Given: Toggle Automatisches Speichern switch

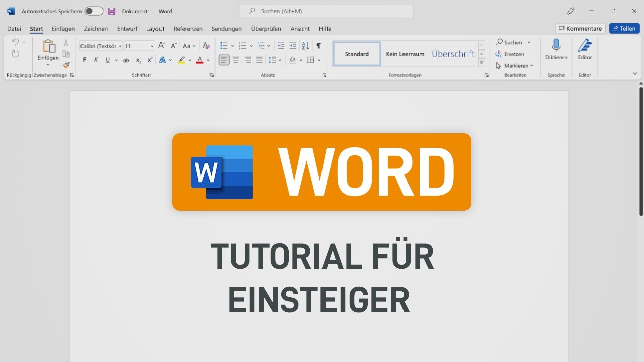Looking at the screenshot, I should [x=94, y=11].
